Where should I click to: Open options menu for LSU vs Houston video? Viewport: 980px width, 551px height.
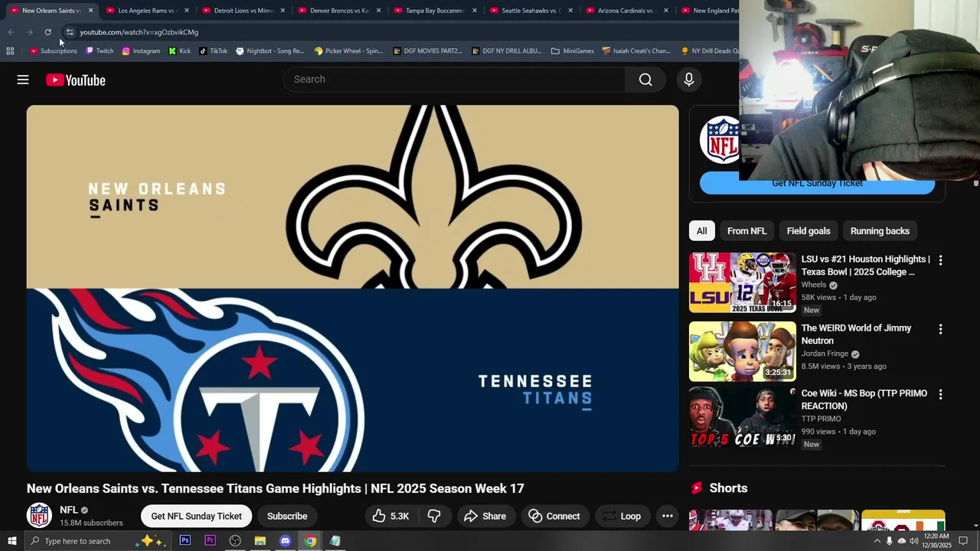pos(940,260)
